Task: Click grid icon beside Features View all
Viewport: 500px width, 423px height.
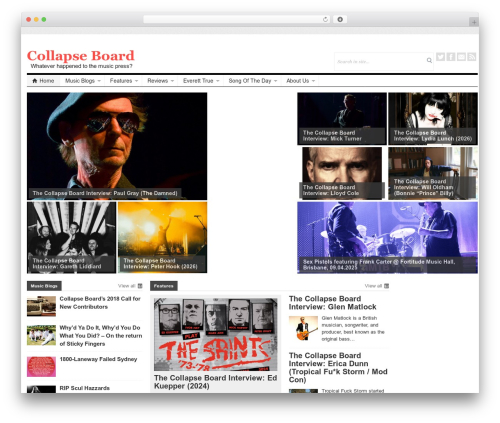Action: [386, 286]
